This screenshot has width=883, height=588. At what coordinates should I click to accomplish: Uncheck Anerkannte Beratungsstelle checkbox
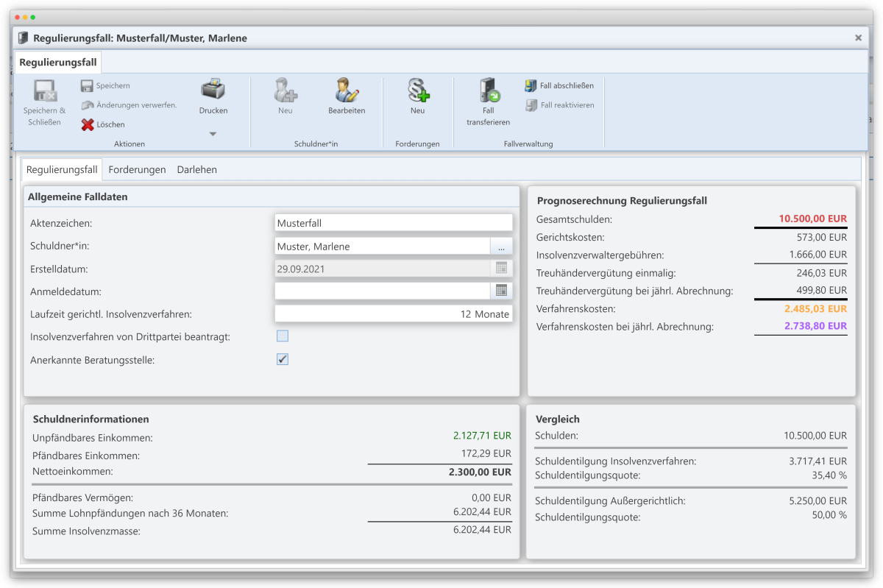283,359
